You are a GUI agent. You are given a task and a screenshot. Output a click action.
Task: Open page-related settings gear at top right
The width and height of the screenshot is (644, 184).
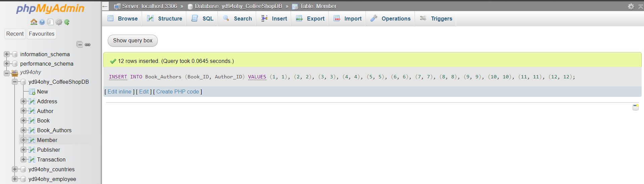[x=631, y=6]
